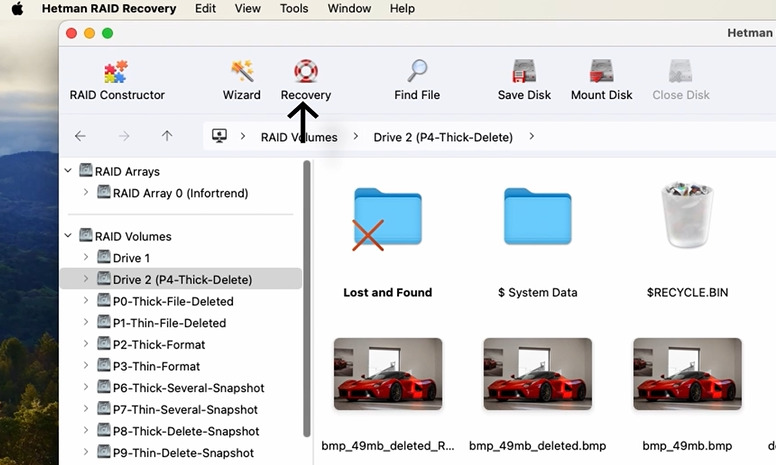The width and height of the screenshot is (776, 465).
Task: Open the $RECYCLE.BIN trash icon
Action: click(x=687, y=214)
